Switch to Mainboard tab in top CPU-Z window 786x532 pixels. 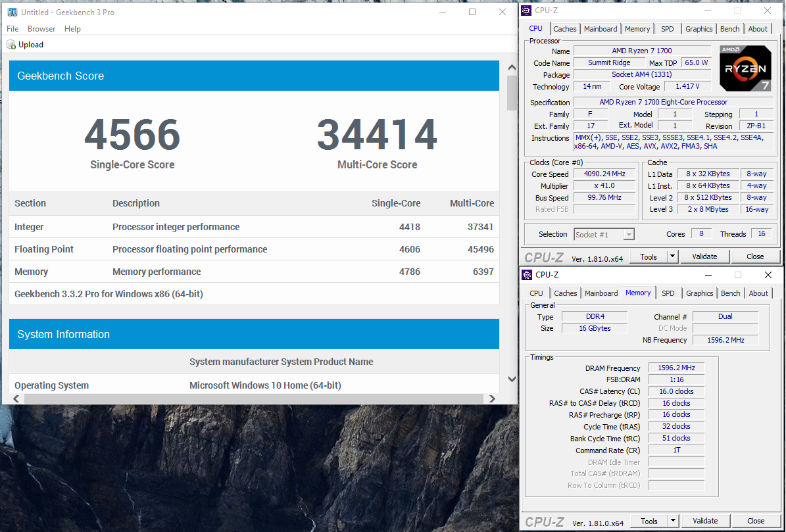(x=600, y=29)
